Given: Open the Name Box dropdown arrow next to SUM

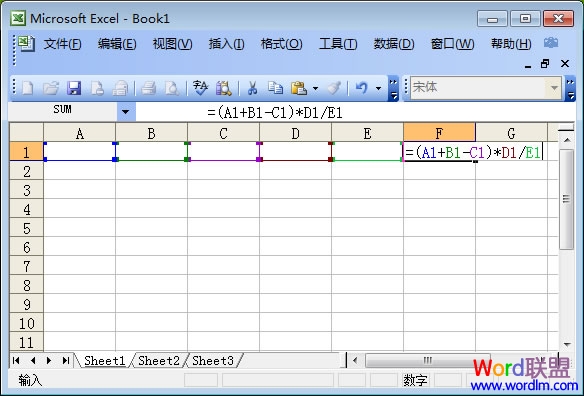Looking at the screenshot, I should (126, 111).
